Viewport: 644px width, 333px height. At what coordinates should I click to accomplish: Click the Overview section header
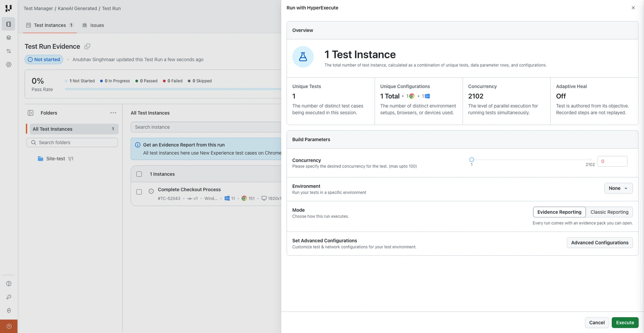pyautogui.click(x=462, y=30)
